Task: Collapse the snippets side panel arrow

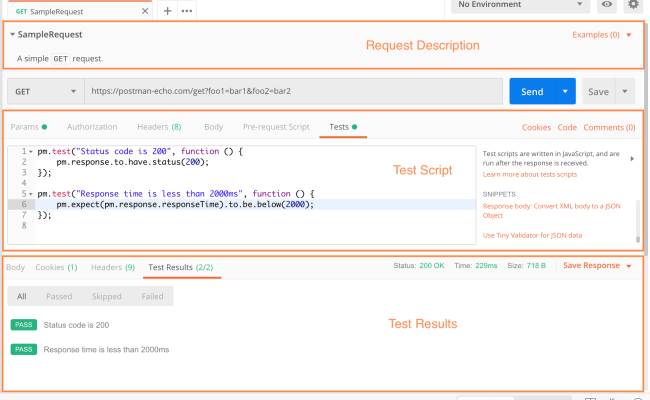Action: point(632,159)
